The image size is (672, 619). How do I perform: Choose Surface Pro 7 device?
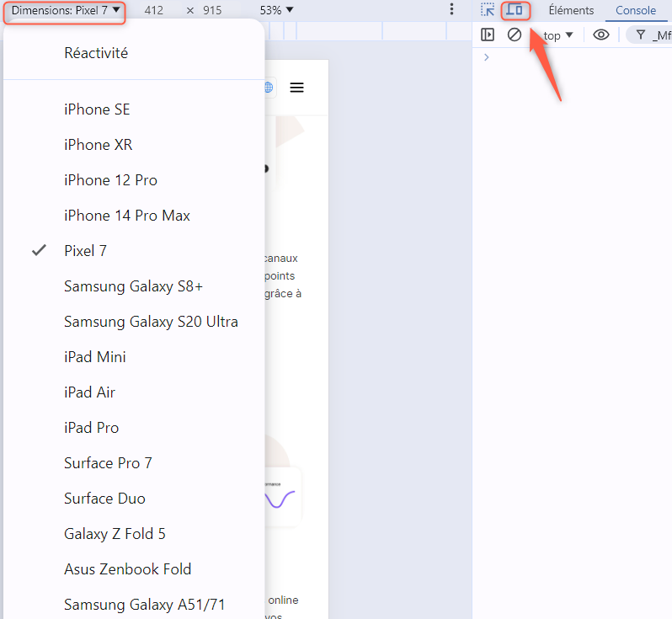134,463
